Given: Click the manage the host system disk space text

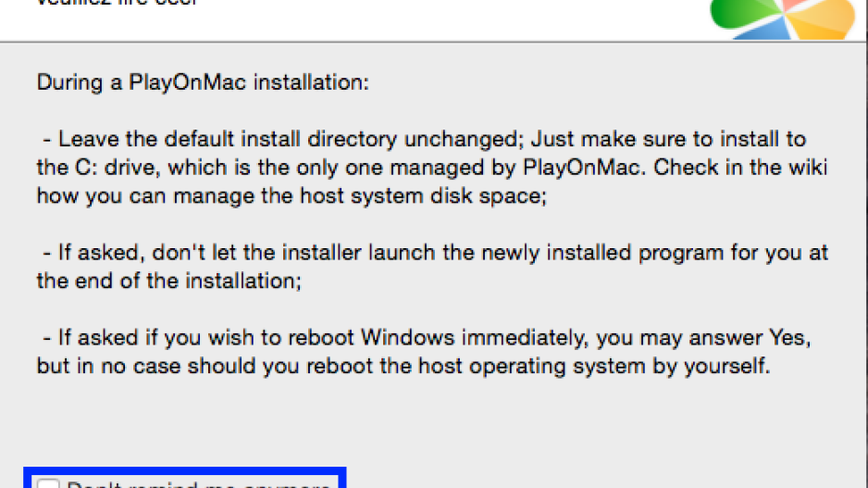Looking at the screenshot, I should click(x=360, y=196).
